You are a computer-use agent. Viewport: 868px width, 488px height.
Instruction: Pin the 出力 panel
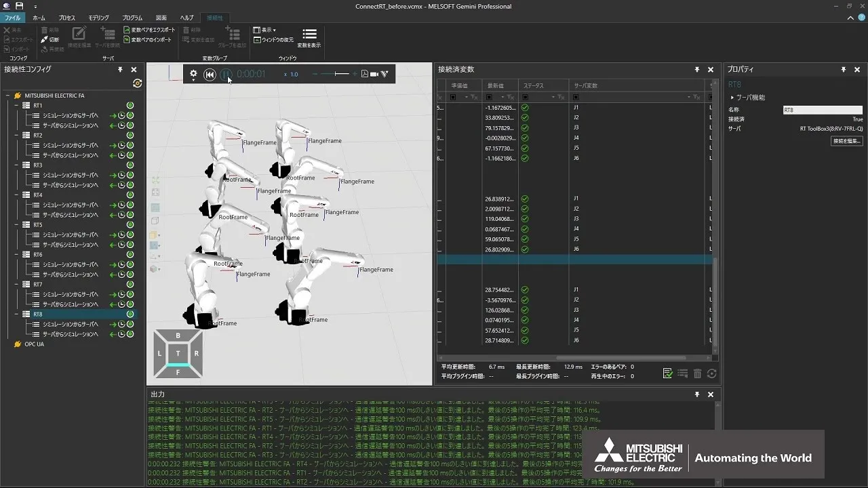pos(697,394)
